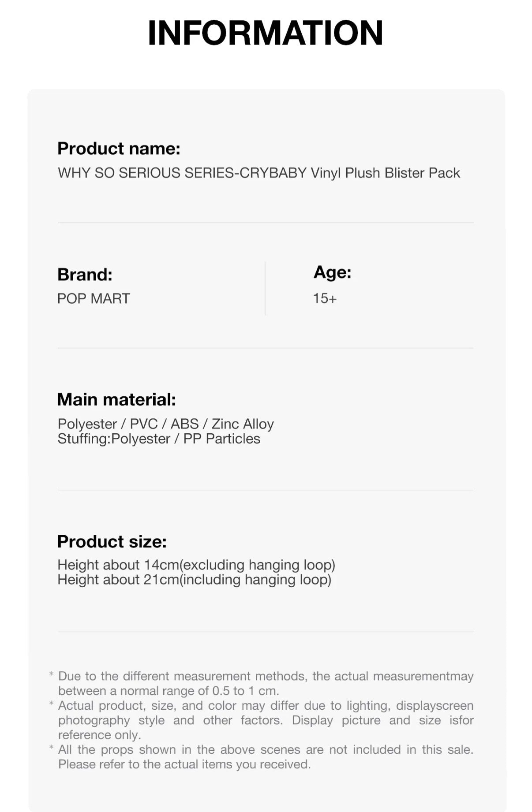Viewport: 532px width, 812px height.
Task: Click the divider line below Main material section
Action: 266,490
